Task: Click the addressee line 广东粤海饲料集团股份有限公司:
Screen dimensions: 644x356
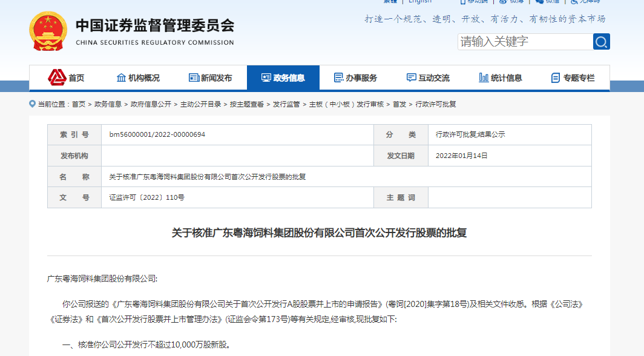Action: (102, 279)
